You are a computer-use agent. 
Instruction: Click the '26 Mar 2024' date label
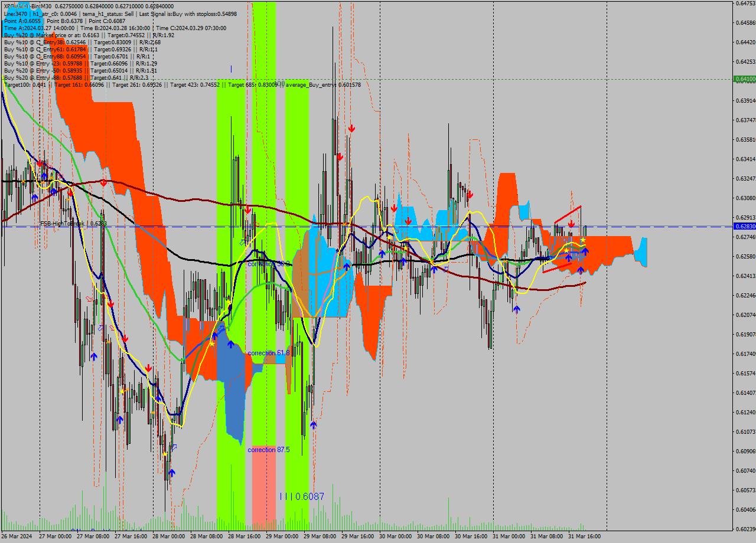(x=17, y=537)
